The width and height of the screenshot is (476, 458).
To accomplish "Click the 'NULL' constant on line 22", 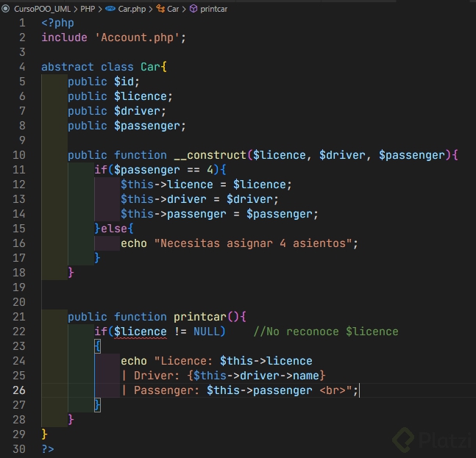I will [x=207, y=332].
